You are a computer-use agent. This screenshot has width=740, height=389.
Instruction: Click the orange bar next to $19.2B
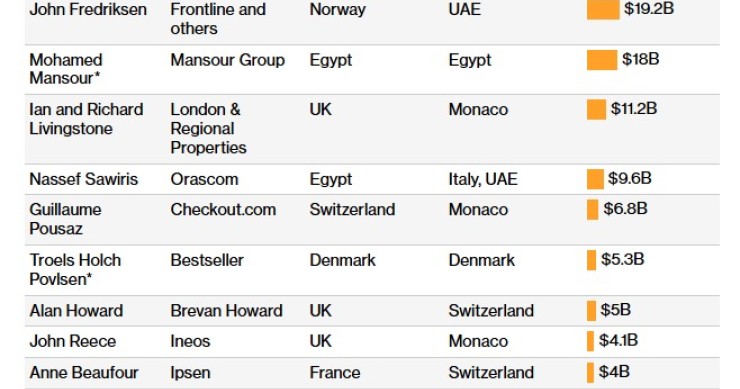603,9
